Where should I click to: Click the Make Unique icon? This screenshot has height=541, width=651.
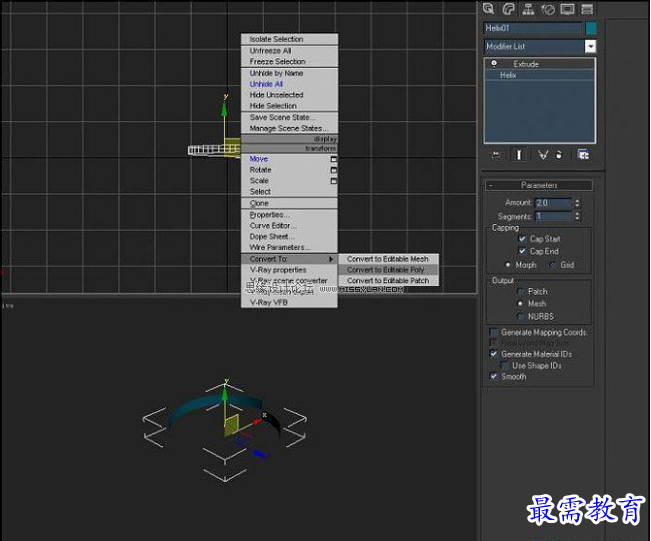point(543,155)
